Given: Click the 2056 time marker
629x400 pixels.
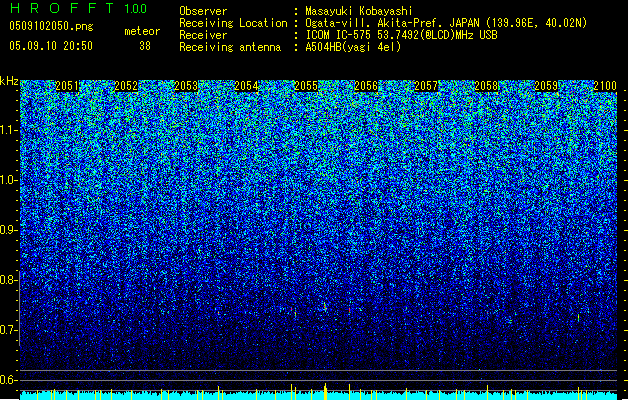Looking at the screenshot, I should 366,86.
